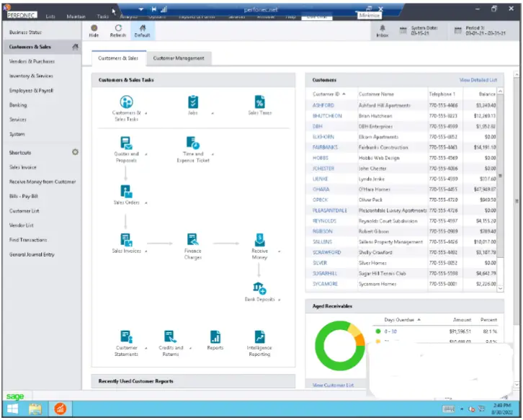Click the Refresh icon
523x420 pixels.
pyautogui.click(x=118, y=28)
